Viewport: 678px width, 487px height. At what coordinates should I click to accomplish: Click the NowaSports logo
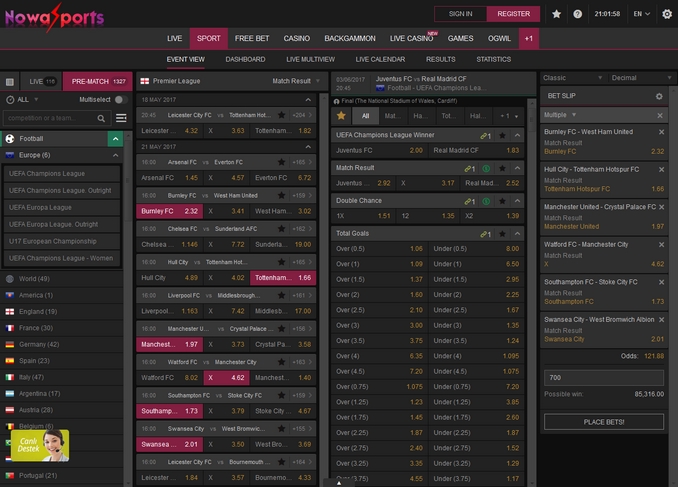pos(54,17)
